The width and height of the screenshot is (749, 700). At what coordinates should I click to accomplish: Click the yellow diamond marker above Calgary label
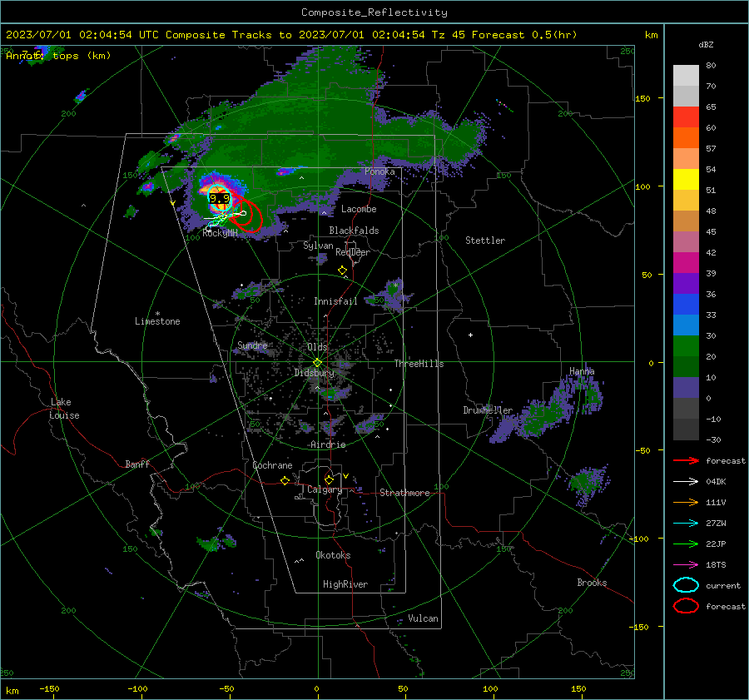(329, 479)
